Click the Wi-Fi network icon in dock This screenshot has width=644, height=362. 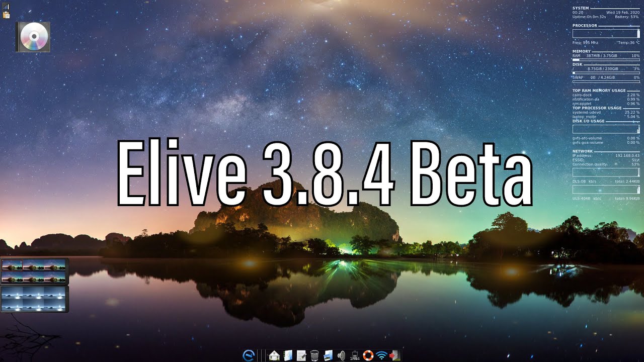tap(382, 355)
